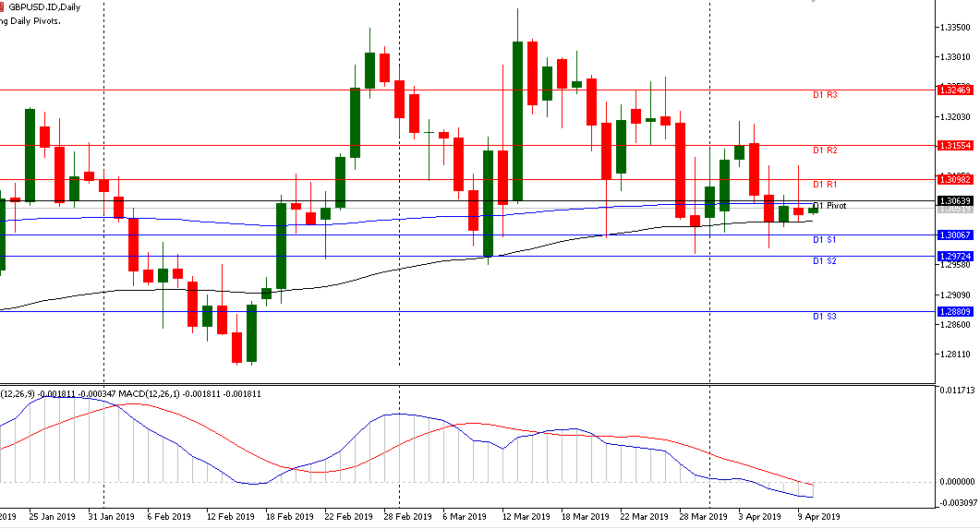Select the 25 Jan 2019 date label
The height and width of the screenshot is (529, 980).
coord(54,516)
